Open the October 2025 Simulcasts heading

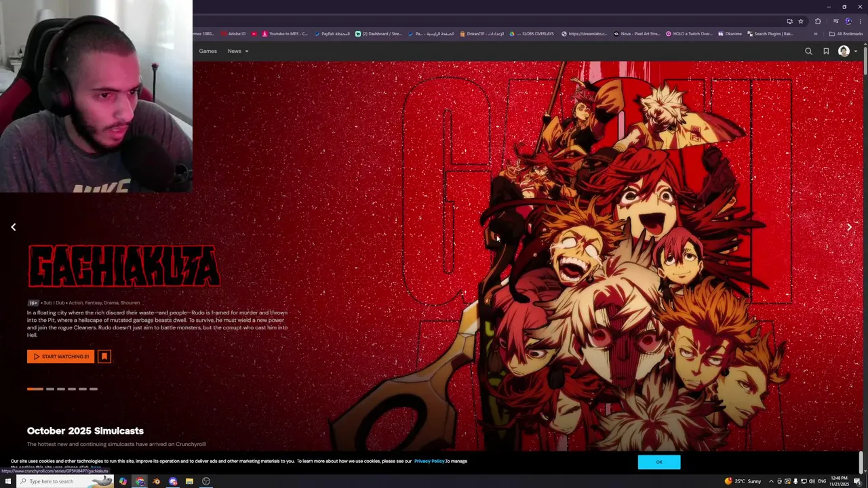pyautogui.click(x=85, y=431)
